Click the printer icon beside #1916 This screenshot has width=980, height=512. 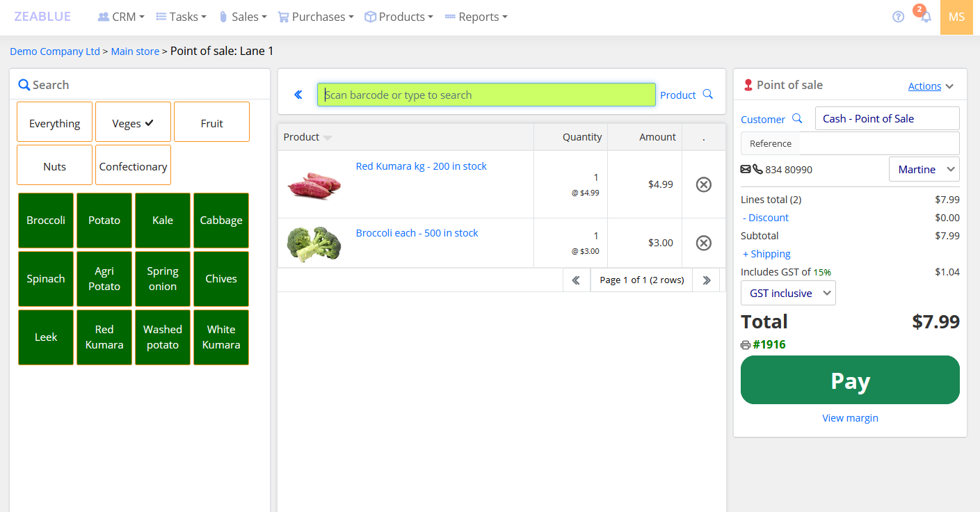coord(746,345)
